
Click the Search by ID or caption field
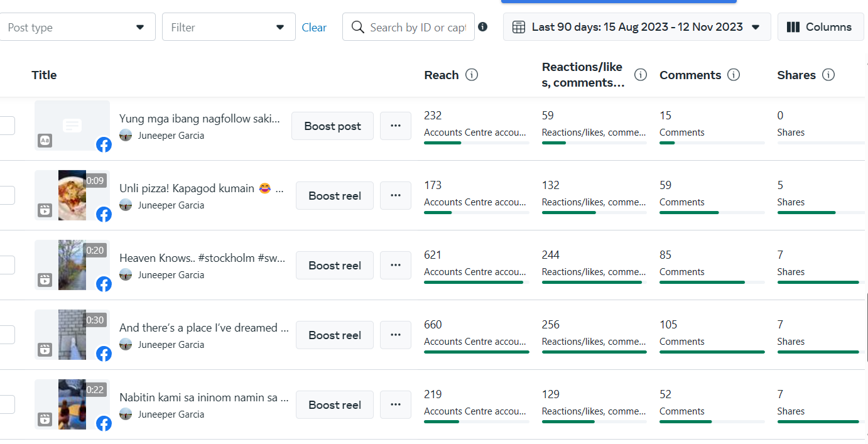(x=417, y=28)
